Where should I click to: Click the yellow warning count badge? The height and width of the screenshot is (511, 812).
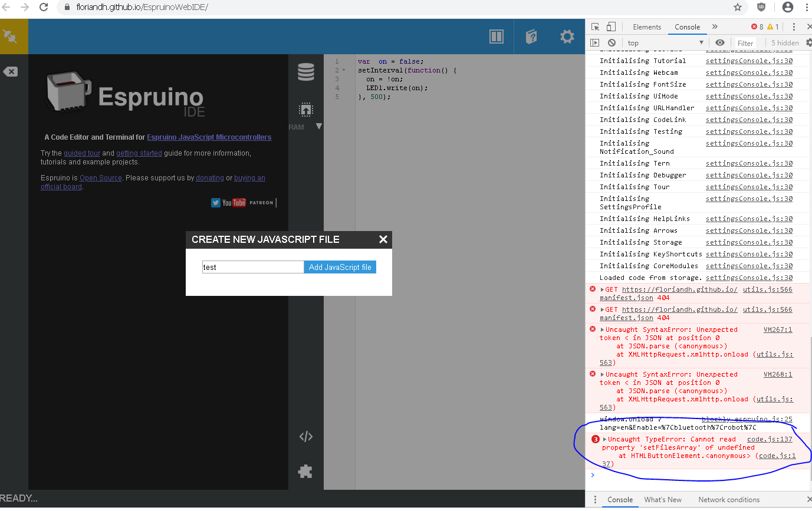(x=773, y=27)
